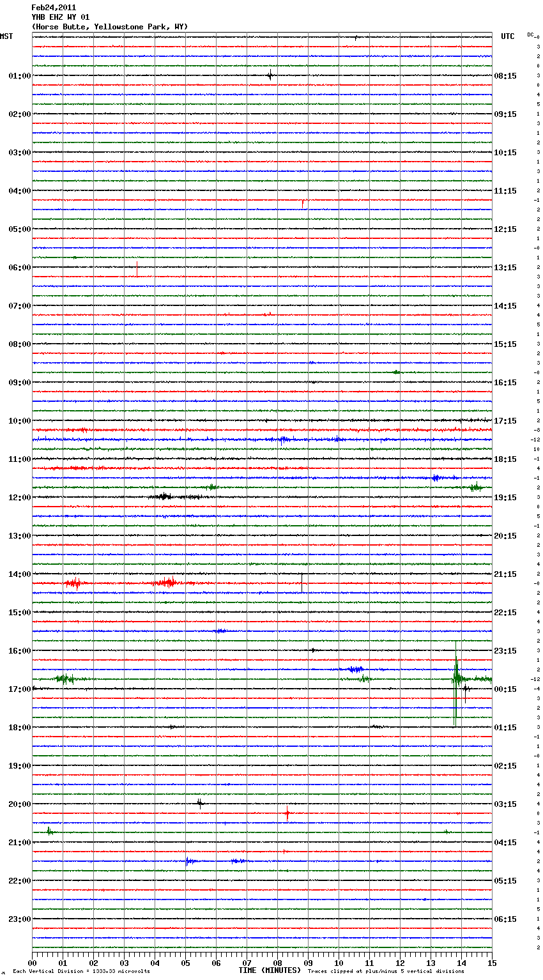
Task: Click the 11:15 UTC time label
Action: point(505,191)
